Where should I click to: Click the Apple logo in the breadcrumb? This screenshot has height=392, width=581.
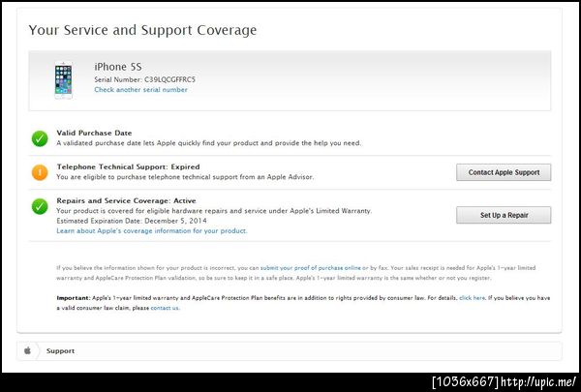(x=27, y=350)
